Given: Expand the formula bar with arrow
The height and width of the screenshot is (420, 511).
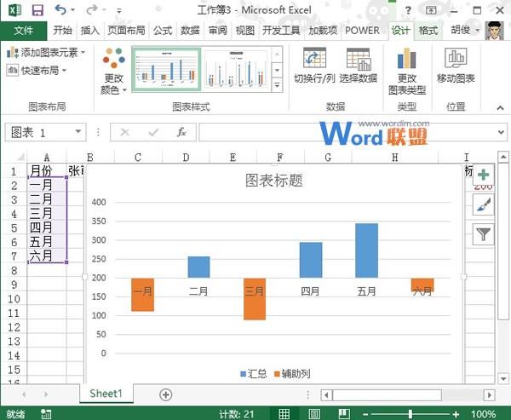Looking at the screenshot, I should coord(502,132).
